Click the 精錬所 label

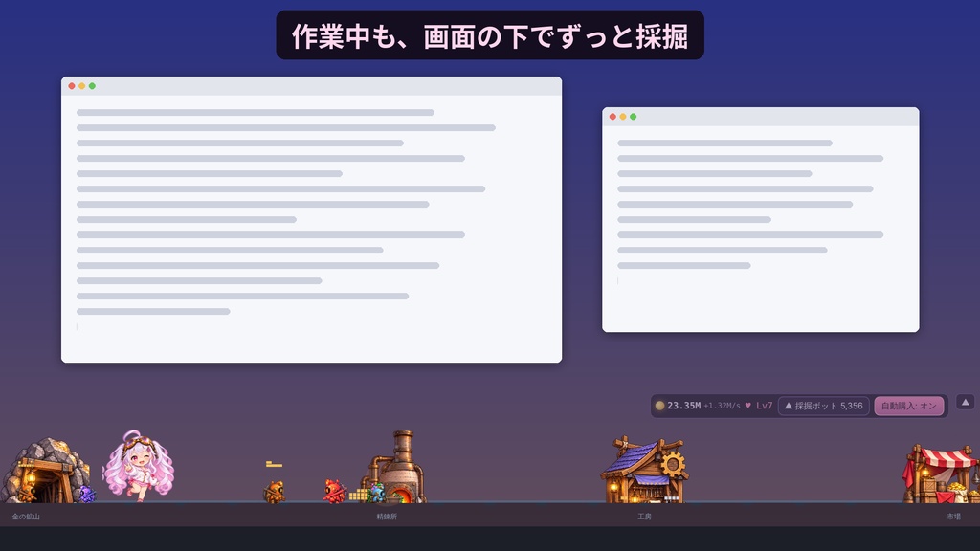387,517
